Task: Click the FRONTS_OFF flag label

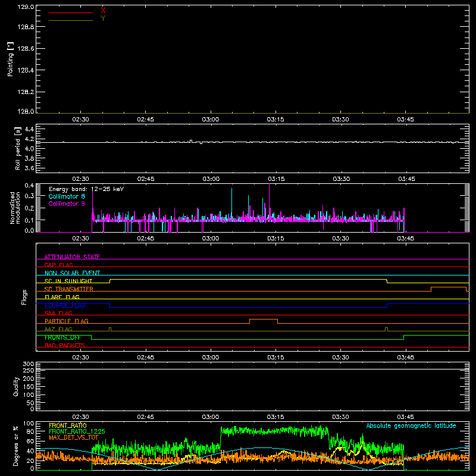Action: tap(62, 337)
